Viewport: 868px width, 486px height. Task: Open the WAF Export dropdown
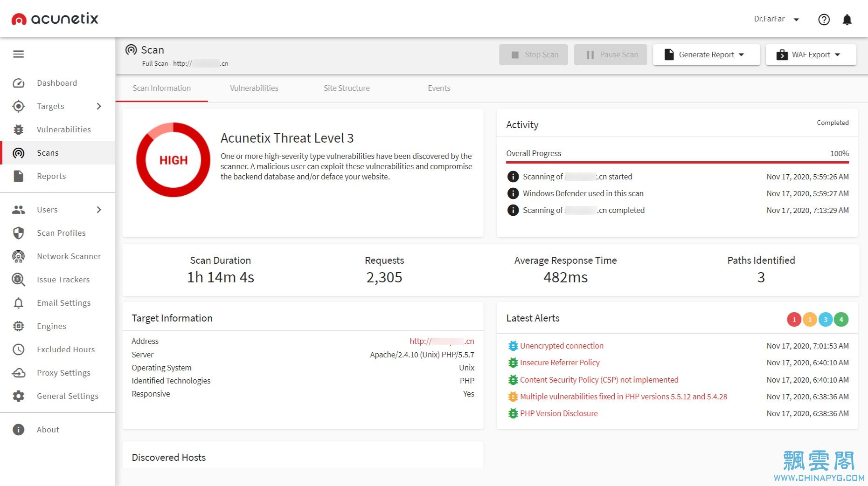pos(811,55)
